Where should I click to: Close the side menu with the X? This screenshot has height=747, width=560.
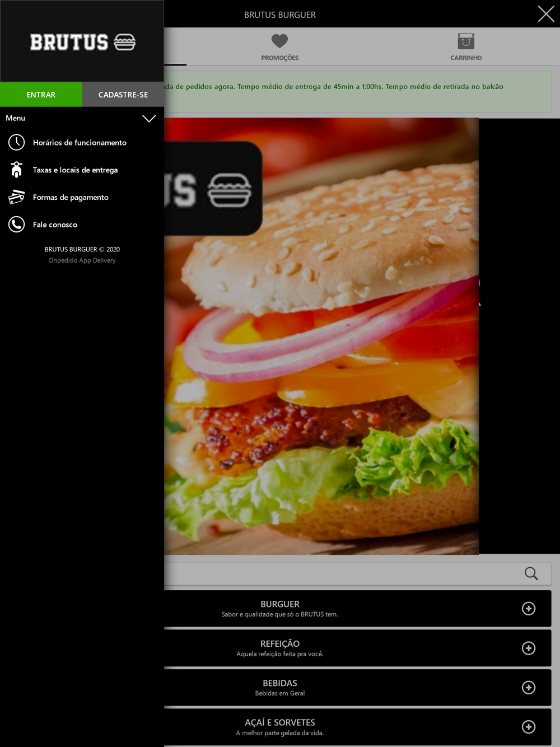(546, 14)
